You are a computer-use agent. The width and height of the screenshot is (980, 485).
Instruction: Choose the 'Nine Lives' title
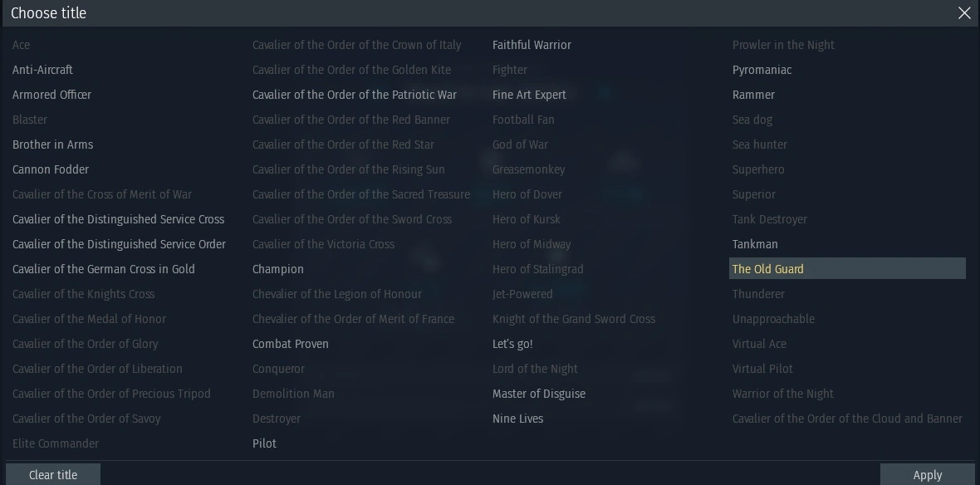[x=517, y=419]
